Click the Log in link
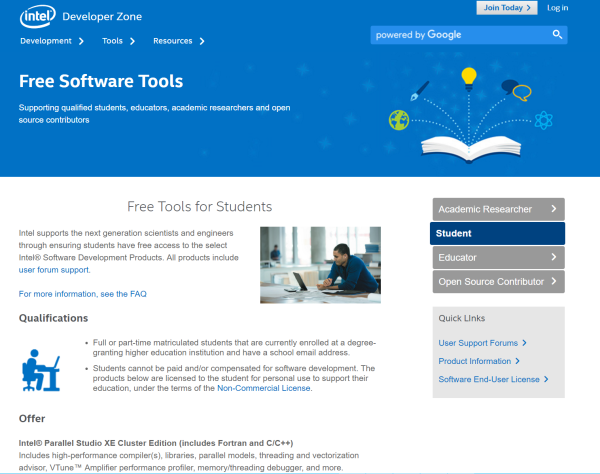Viewport: 600px width, 474px height. click(x=557, y=8)
